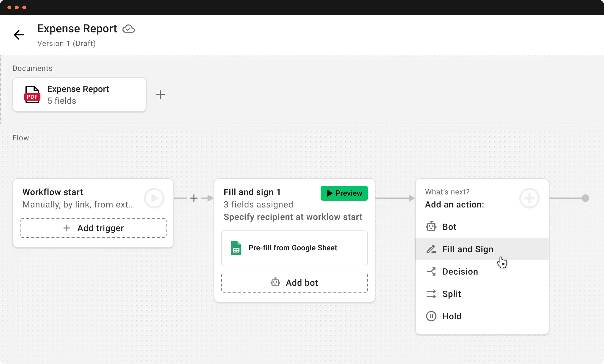604x364 pixels.
Task: Click the Add trigger button
Action: coord(93,228)
